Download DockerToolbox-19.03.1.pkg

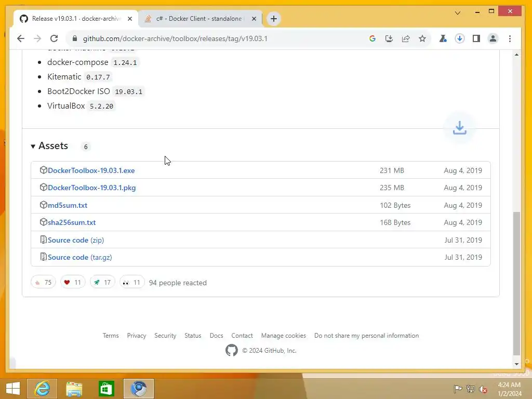(x=91, y=188)
